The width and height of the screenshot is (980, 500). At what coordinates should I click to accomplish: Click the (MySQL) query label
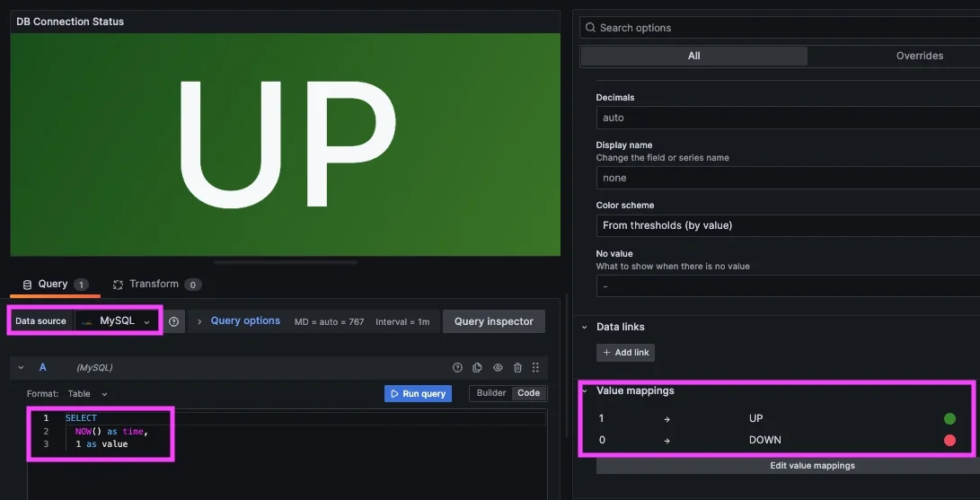94,368
